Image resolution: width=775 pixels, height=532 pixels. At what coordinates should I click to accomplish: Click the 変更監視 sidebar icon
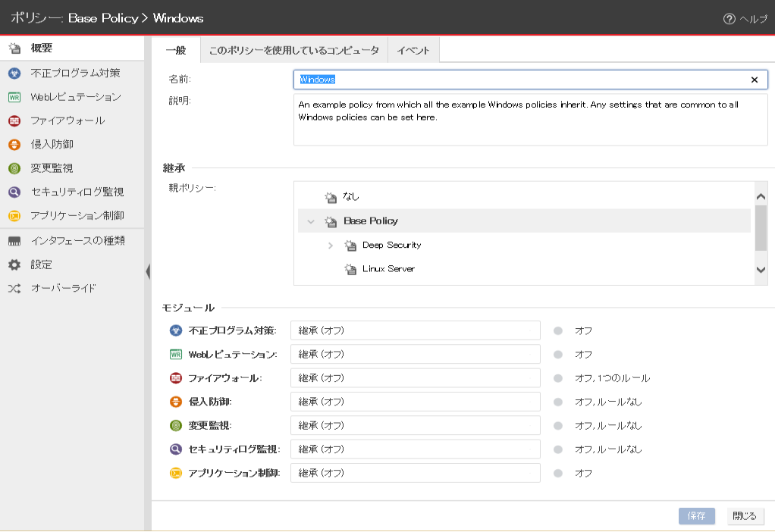[x=14, y=168]
